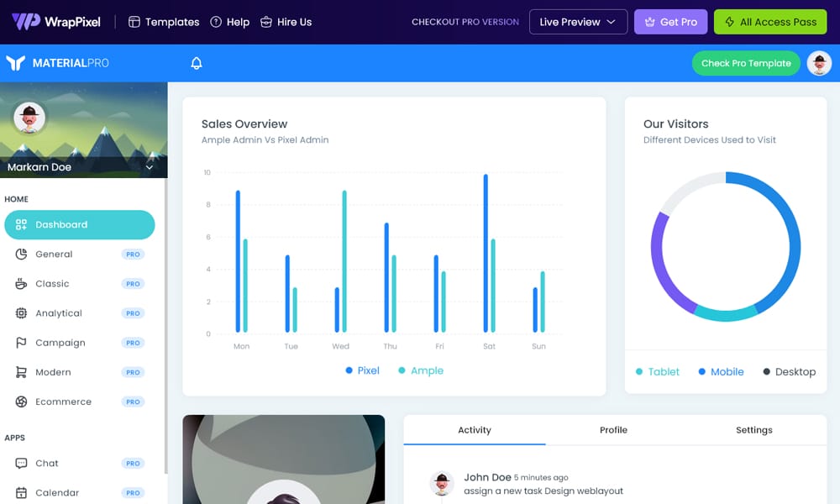Click the John Doe name link
Screen dimensions: 840x504
coord(487,477)
